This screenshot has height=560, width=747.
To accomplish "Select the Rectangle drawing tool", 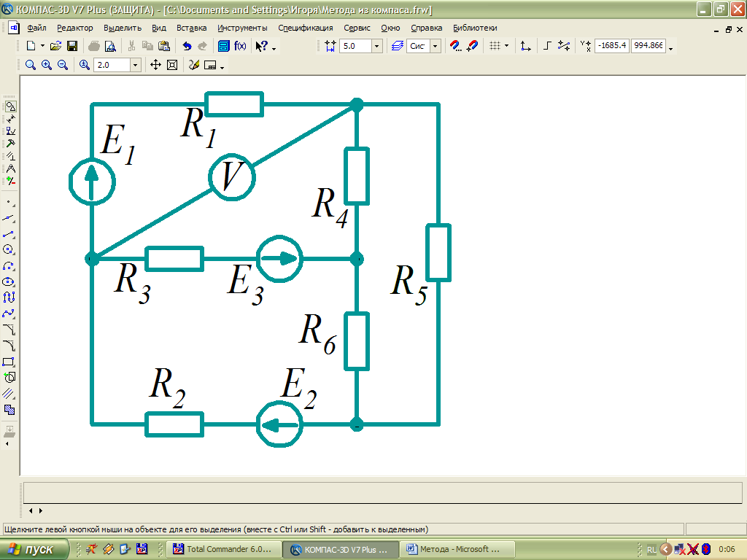I will [x=9, y=362].
